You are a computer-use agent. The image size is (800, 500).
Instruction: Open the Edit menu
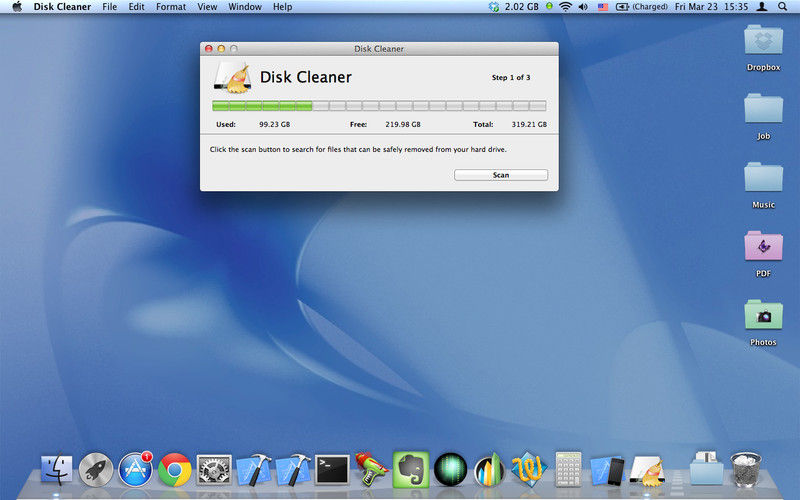pos(136,7)
